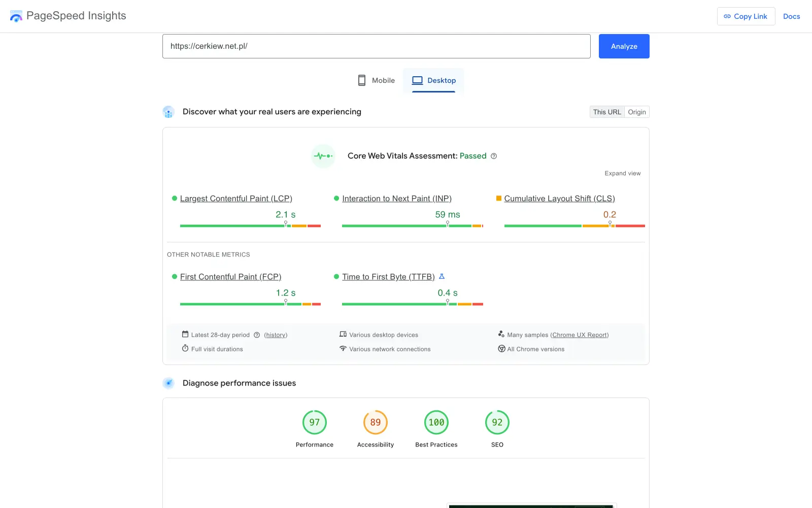Click the Diagnose performance issues heading

click(239, 383)
